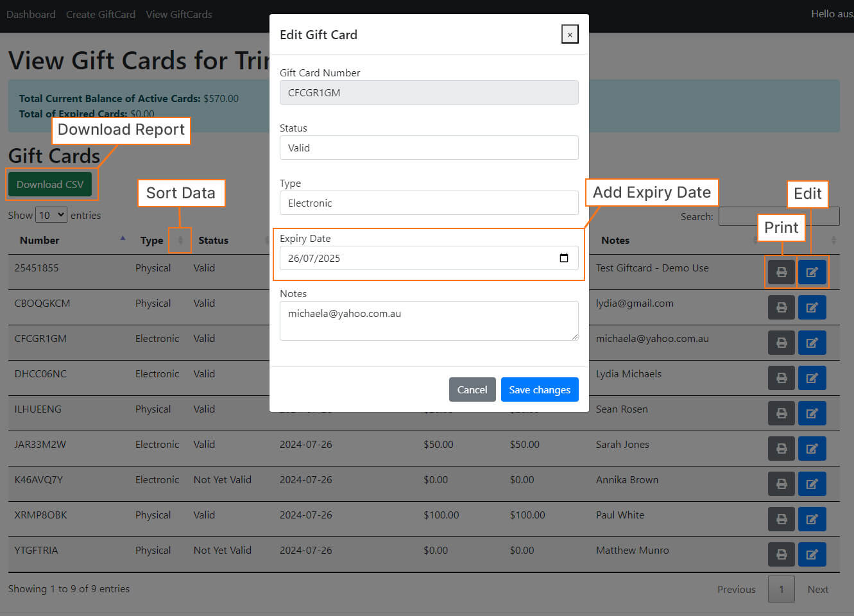Print gift card YTGFTRIA
The image size is (854, 616).
[x=781, y=554]
